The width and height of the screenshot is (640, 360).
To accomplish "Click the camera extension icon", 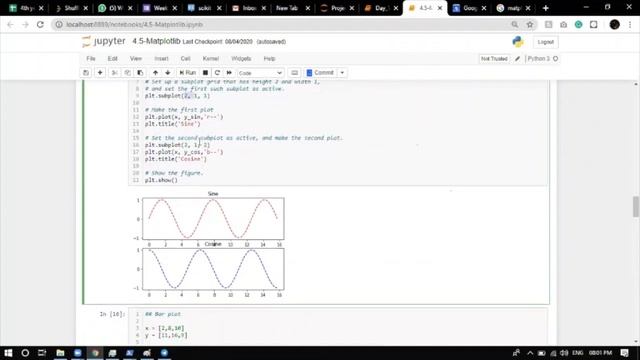I will (563, 25).
